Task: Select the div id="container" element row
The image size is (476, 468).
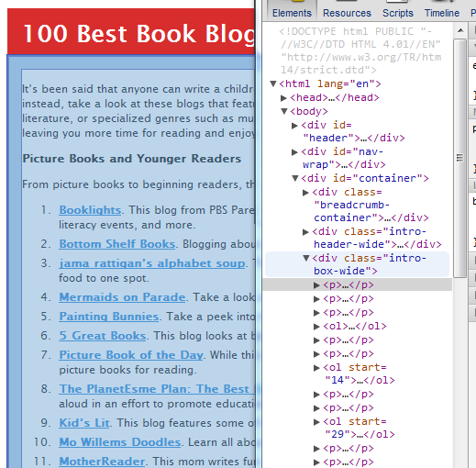Action: point(364,178)
